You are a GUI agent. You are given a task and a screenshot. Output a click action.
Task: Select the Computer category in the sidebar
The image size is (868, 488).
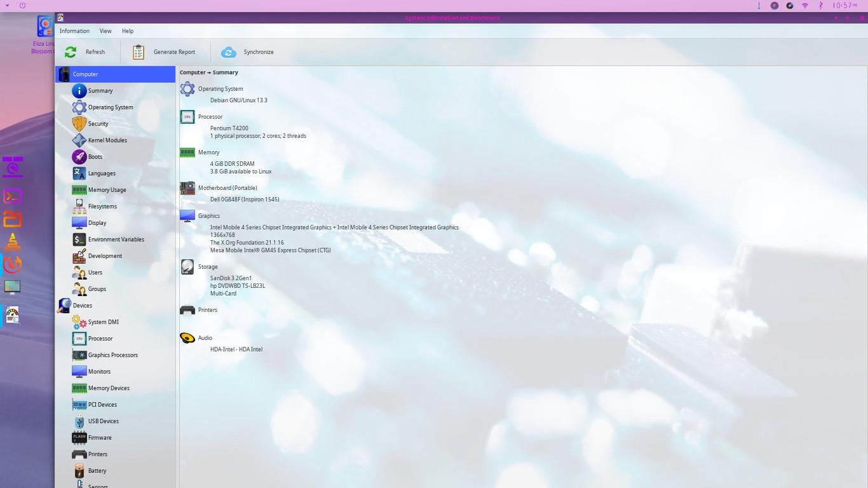click(x=115, y=74)
